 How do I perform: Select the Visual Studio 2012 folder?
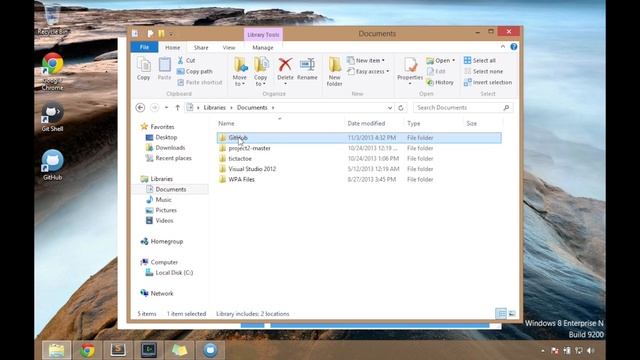click(252, 169)
